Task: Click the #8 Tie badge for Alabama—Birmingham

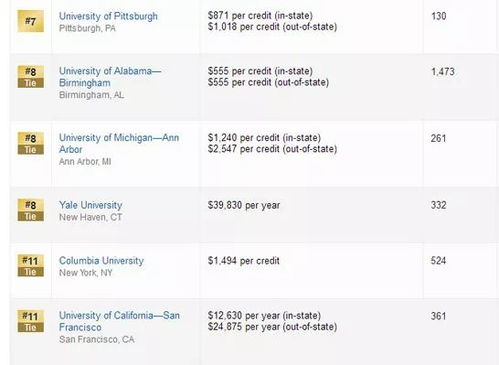Action: 31,77
